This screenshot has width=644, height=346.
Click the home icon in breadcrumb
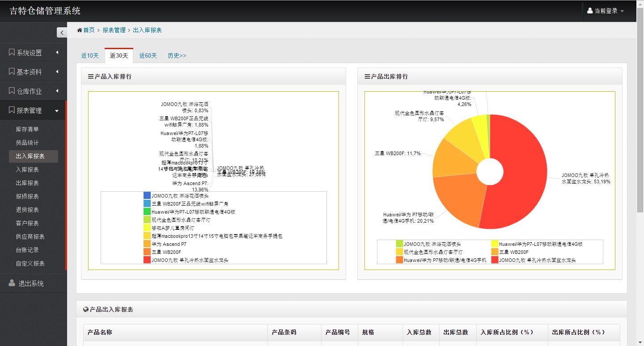pyautogui.click(x=80, y=30)
